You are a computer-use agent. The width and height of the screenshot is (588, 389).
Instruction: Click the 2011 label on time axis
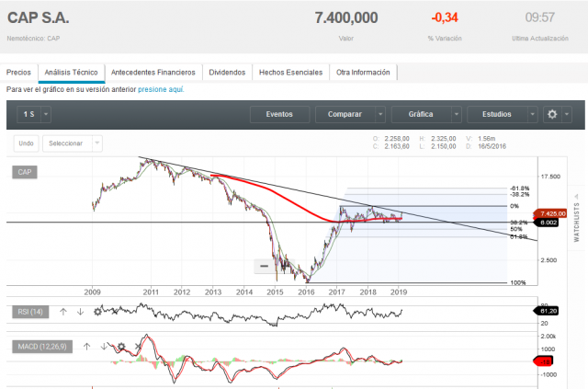pos(151,292)
